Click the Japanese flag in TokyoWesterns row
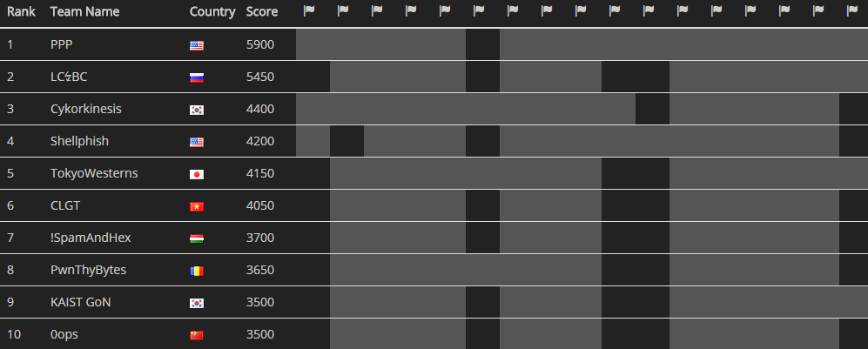Viewport: 868px width, 349px height. [197, 174]
